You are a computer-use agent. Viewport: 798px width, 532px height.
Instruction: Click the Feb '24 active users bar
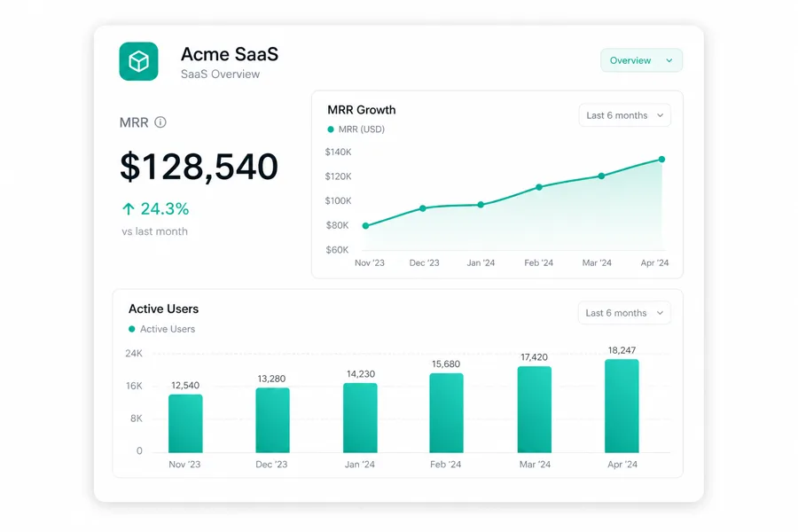446,413
